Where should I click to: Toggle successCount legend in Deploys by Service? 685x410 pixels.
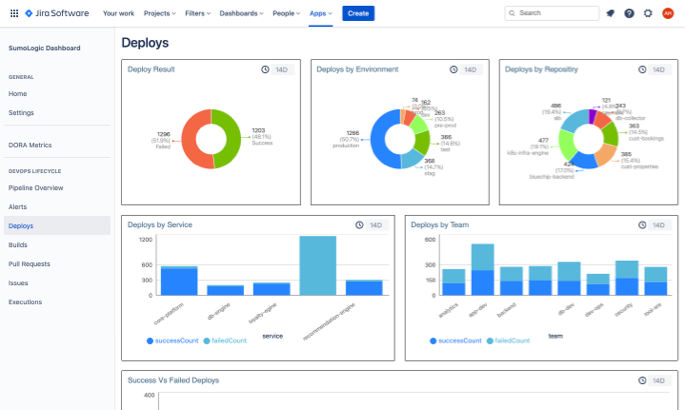[x=175, y=341]
